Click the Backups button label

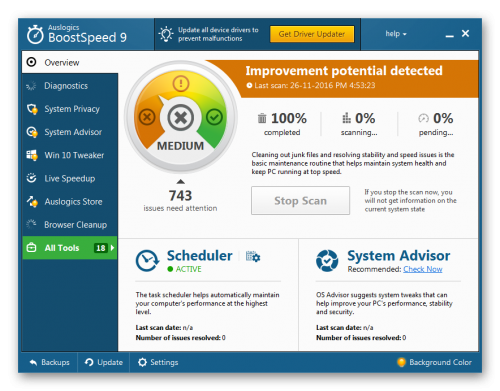55,362
